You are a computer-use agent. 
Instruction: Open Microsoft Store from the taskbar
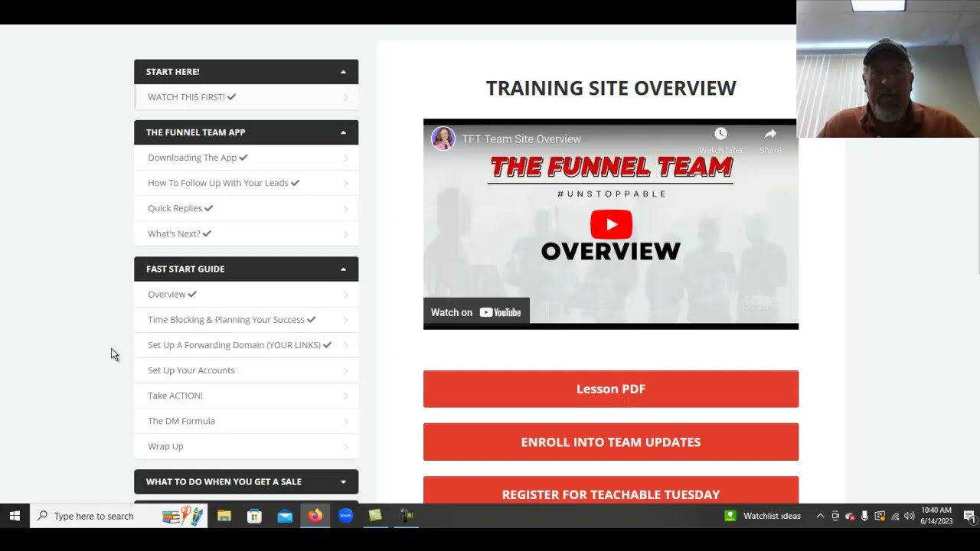(x=254, y=516)
